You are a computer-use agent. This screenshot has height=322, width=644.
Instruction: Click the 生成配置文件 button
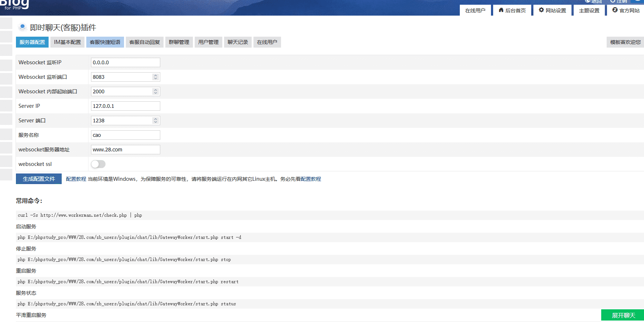point(39,179)
